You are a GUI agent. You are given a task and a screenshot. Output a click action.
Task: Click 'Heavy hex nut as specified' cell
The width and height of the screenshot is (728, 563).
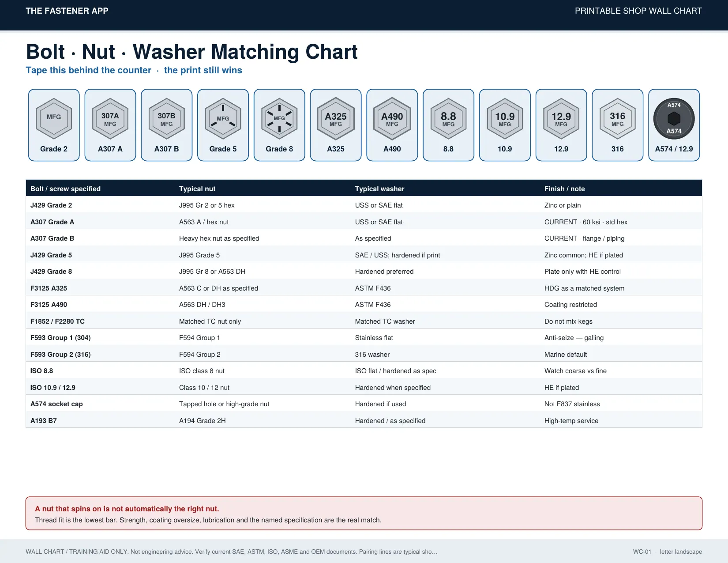(x=219, y=238)
